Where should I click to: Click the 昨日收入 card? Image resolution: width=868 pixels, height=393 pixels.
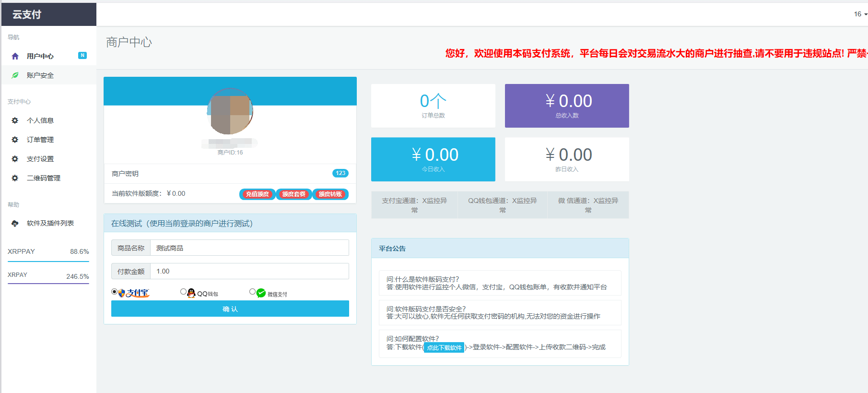click(567, 159)
